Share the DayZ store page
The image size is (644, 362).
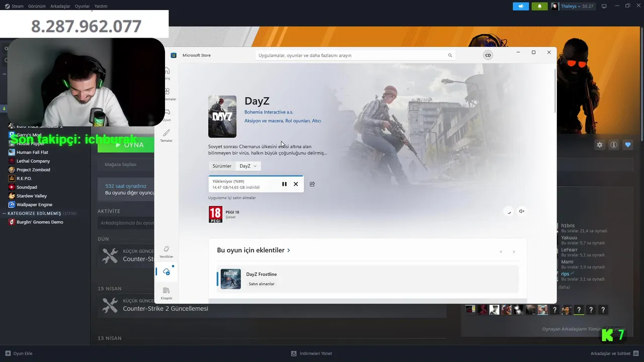coord(312,184)
